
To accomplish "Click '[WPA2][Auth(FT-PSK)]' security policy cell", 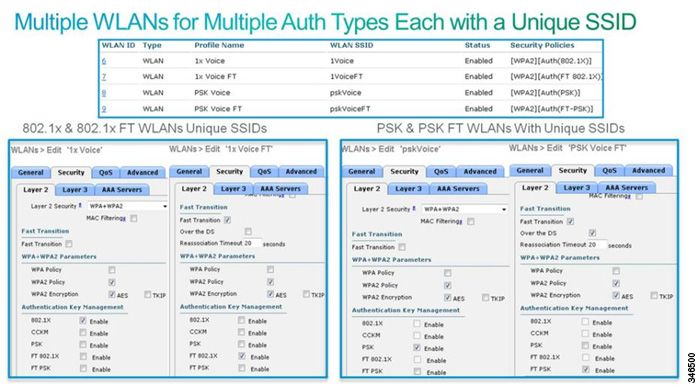I will [551, 109].
